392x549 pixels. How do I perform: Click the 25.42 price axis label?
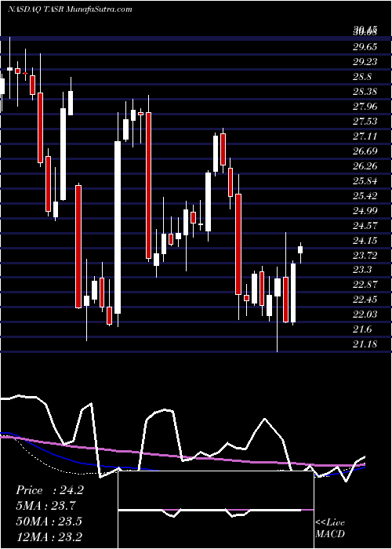365,196
